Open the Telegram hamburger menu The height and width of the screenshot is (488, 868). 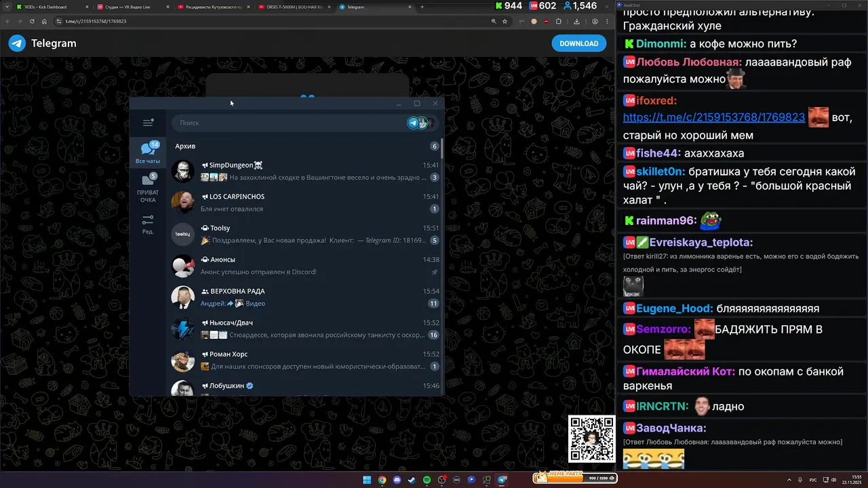148,123
